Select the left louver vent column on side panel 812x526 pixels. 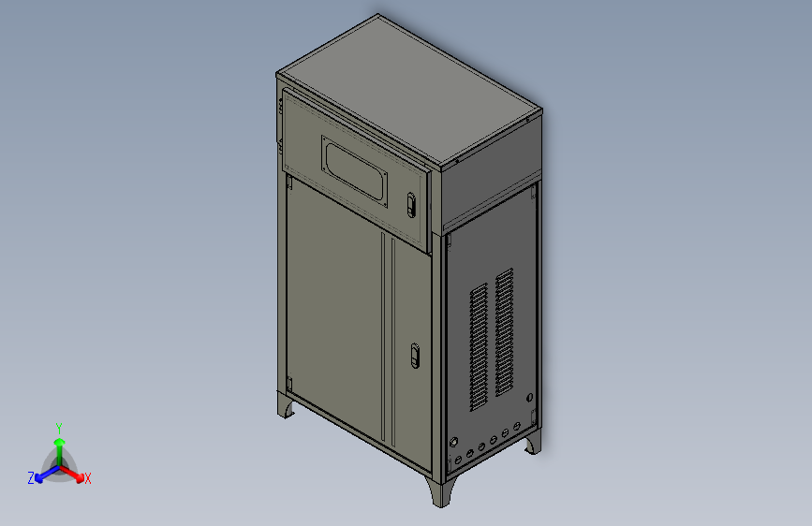pos(479,347)
